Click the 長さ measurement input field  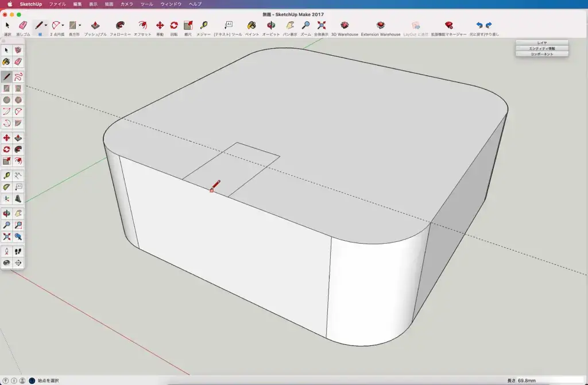click(x=550, y=380)
